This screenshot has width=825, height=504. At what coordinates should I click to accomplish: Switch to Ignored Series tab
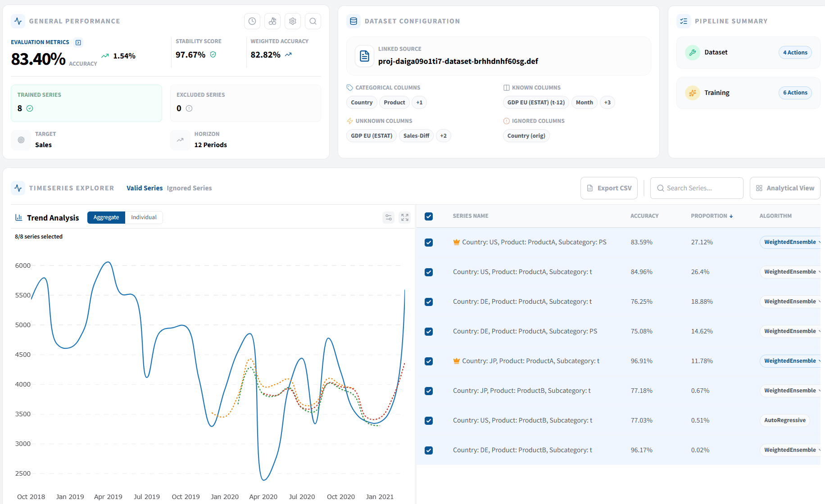tap(189, 188)
